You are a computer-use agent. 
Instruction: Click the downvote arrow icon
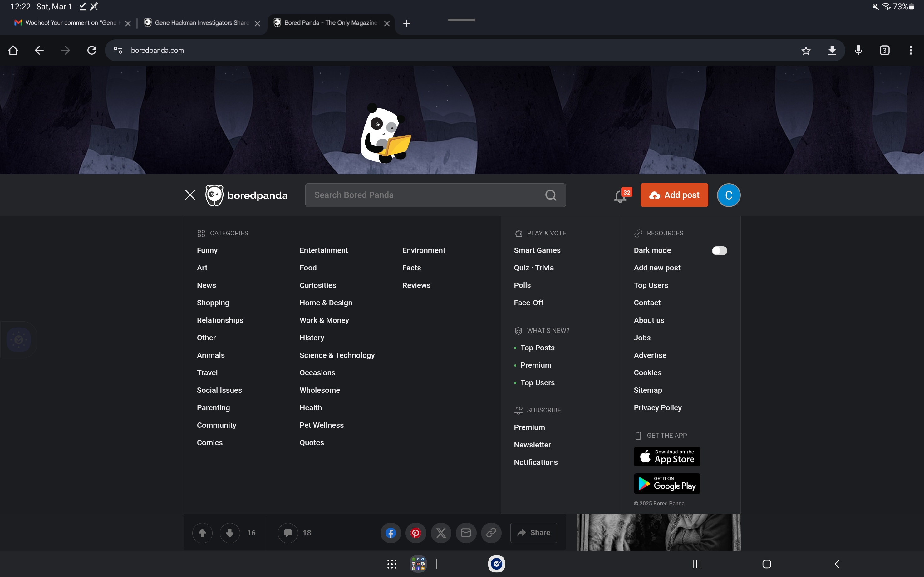coord(230,533)
